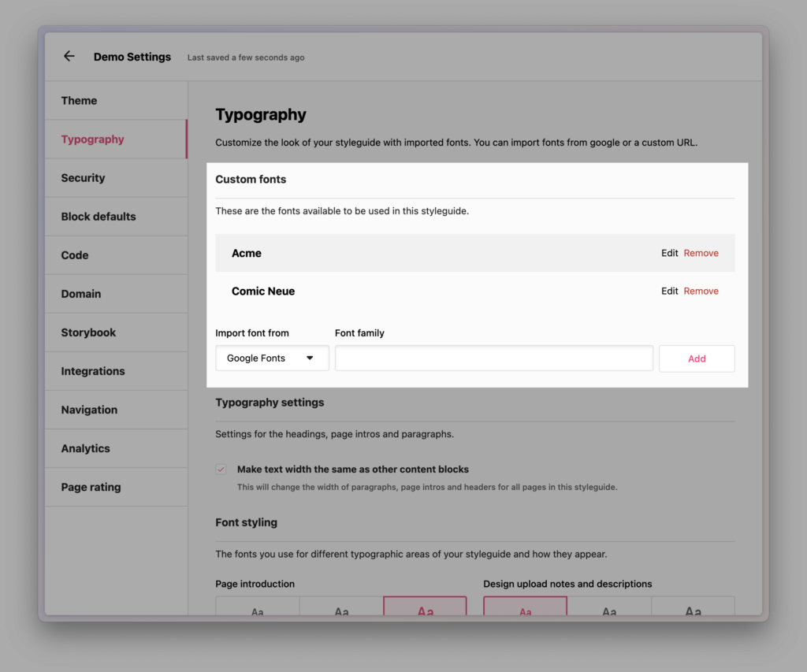Viewport: 807px width, 672px height.
Task: Go to Page rating settings
Action: click(x=117, y=487)
